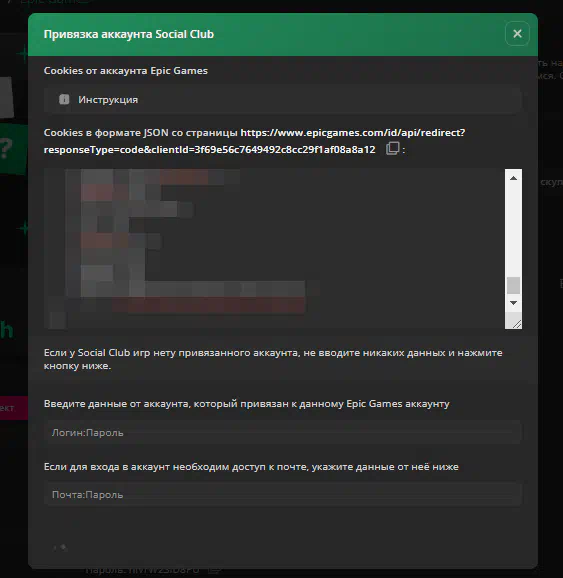Screen dimensions: 563x578
Task: Expand the Инструкция section
Action: point(283,100)
